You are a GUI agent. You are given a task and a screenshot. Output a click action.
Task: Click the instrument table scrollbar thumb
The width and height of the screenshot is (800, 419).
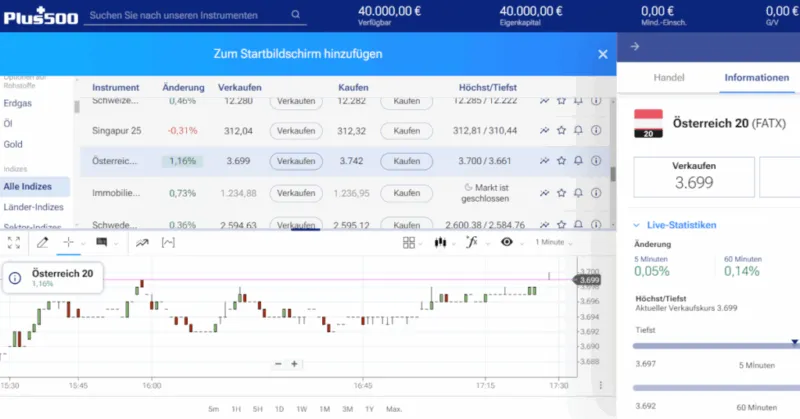[613, 174]
